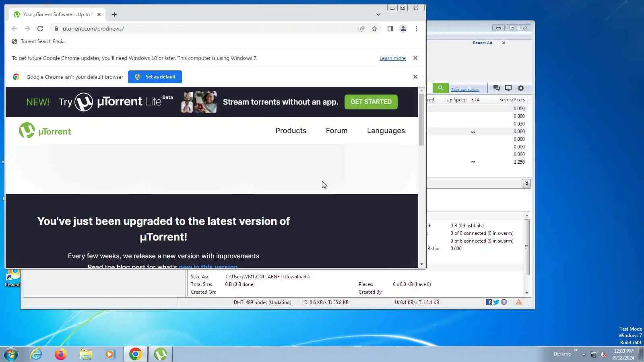Click DHT nodes status bar entry

point(262,302)
